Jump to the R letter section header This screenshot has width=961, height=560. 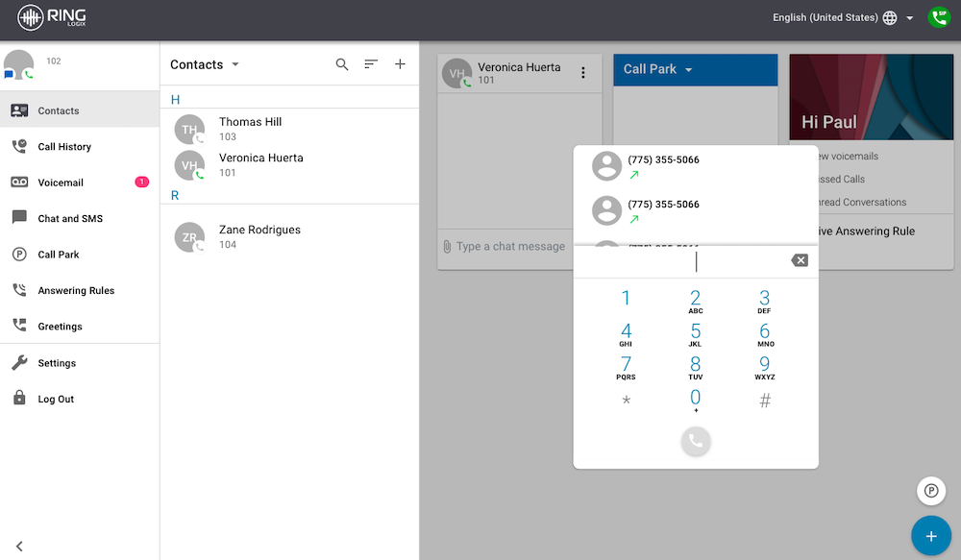tap(175, 195)
